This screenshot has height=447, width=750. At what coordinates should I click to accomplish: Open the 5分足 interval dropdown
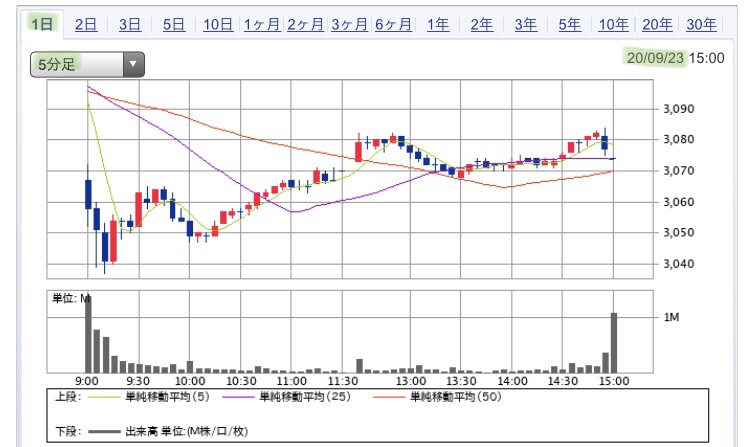[87, 64]
